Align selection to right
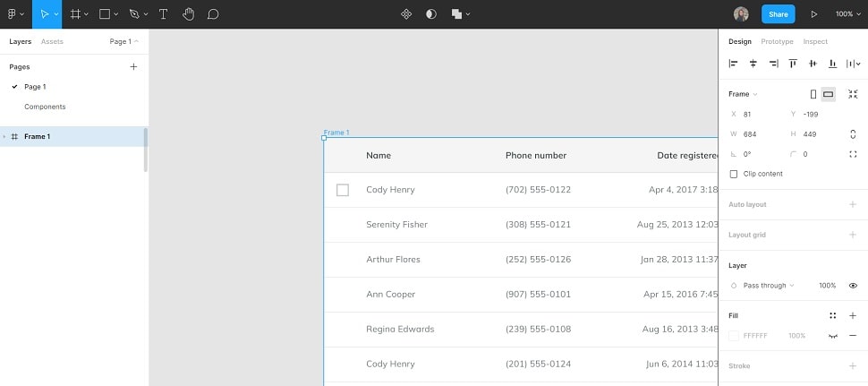Viewport: 868px width, 386px height. (x=773, y=64)
